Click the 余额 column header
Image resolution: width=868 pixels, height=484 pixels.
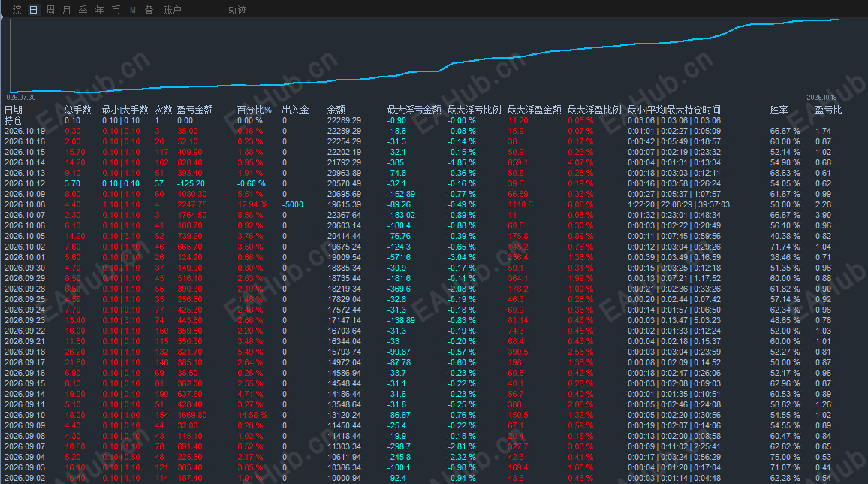336,110
